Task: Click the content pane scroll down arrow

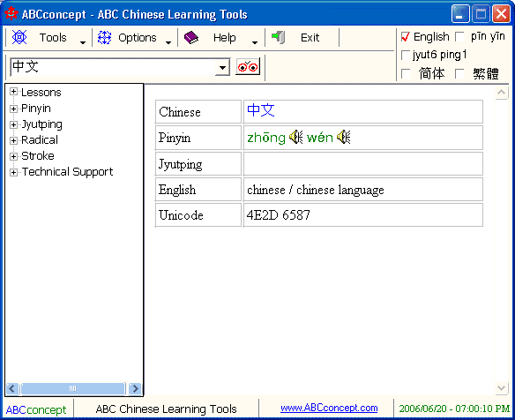Action: click(x=501, y=388)
